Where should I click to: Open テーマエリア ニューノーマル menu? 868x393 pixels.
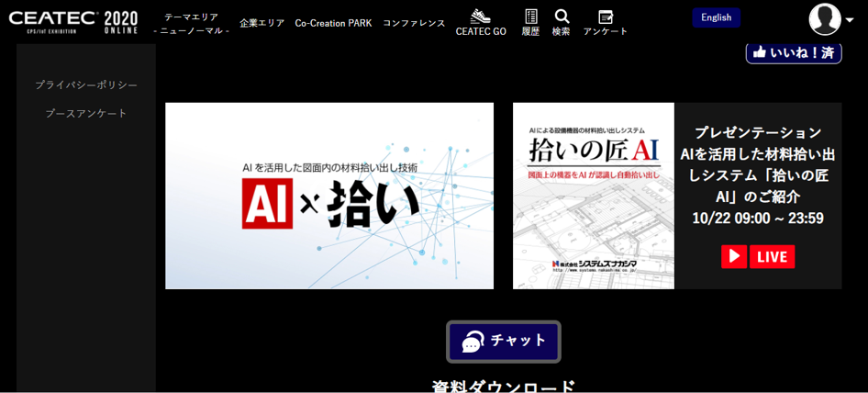click(x=191, y=24)
